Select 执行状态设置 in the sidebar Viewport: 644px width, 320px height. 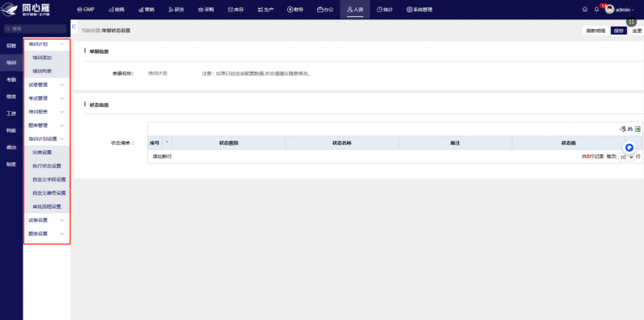pyautogui.click(x=47, y=166)
